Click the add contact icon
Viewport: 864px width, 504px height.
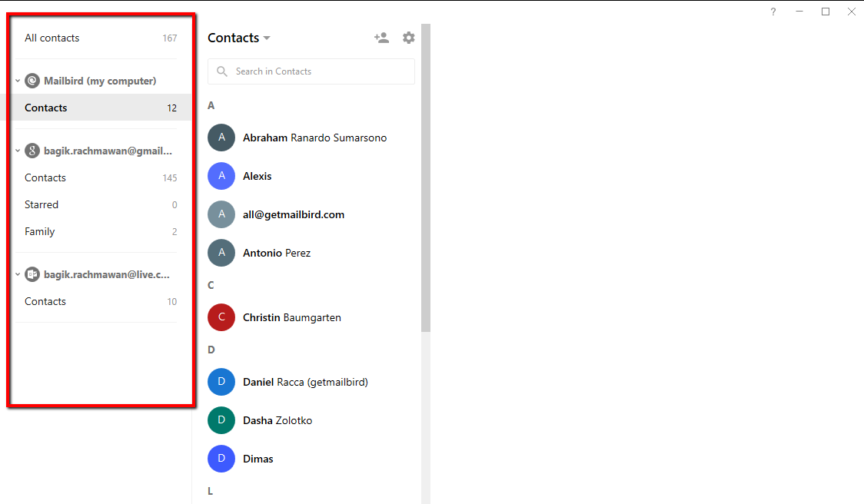[381, 38]
